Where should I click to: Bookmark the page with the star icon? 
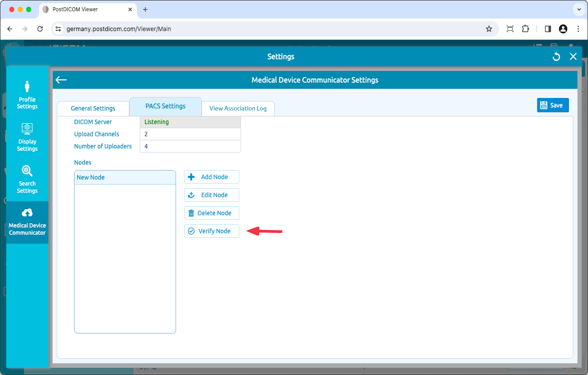coord(489,29)
